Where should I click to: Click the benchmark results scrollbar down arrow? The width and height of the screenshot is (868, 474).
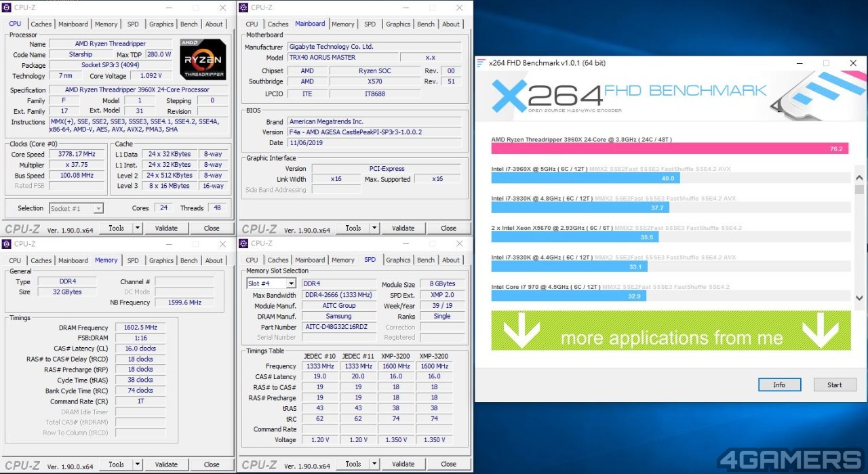(x=860, y=298)
